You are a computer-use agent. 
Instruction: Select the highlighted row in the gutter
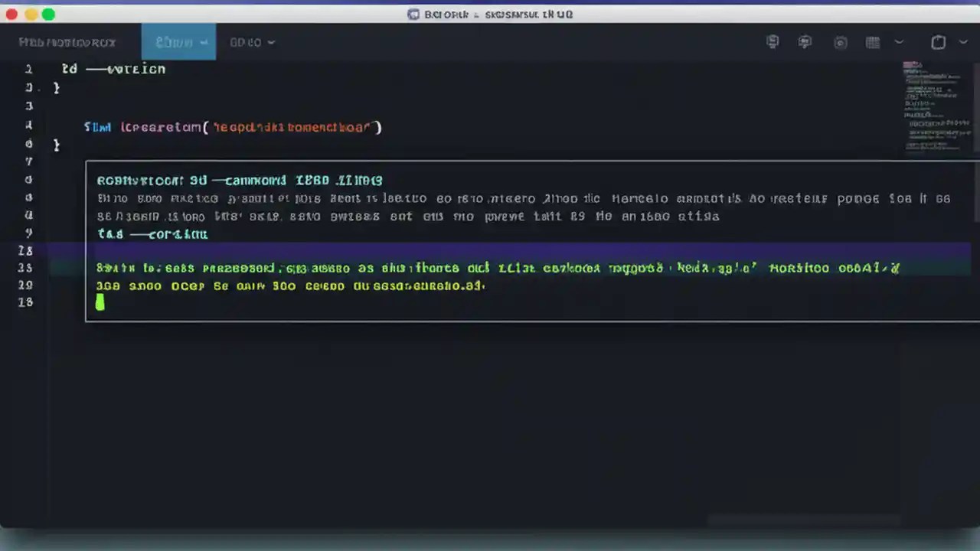[x=26, y=251]
